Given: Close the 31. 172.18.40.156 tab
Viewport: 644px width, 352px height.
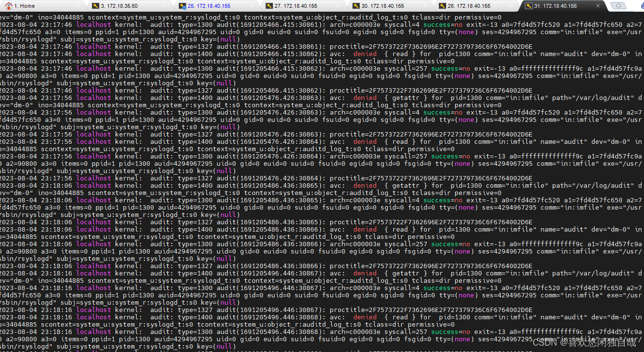Looking at the screenshot, I should point(598,6).
